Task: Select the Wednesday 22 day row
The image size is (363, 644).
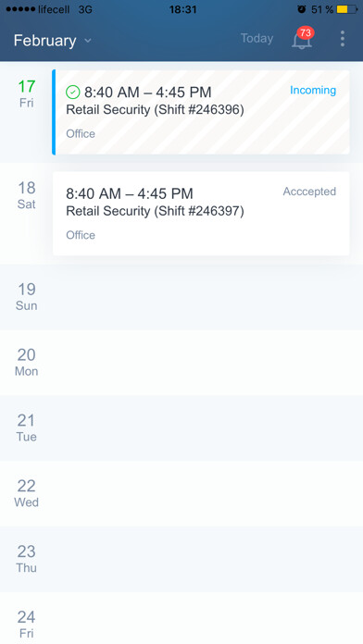Action: tap(181, 494)
